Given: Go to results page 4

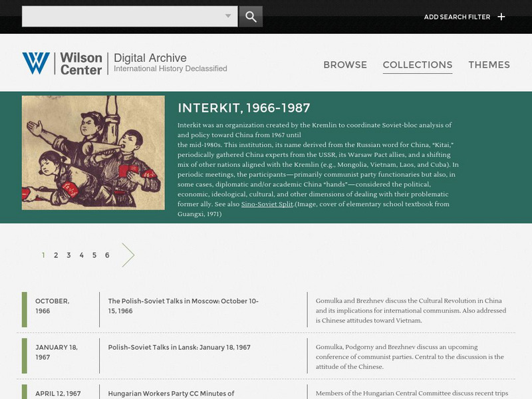Looking at the screenshot, I should pos(81,255).
